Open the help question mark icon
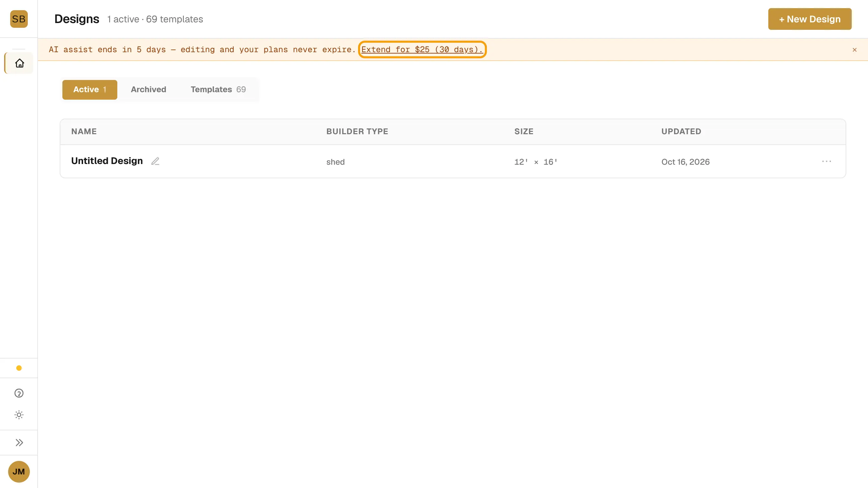 point(19,393)
